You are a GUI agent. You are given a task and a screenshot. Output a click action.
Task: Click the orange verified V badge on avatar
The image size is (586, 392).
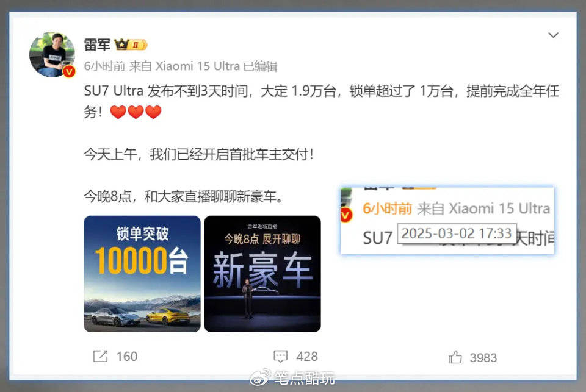(69, 71)
